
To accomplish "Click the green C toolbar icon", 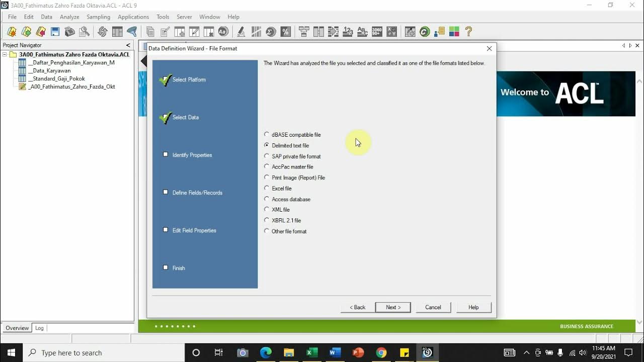I will (x=425, y=32).
